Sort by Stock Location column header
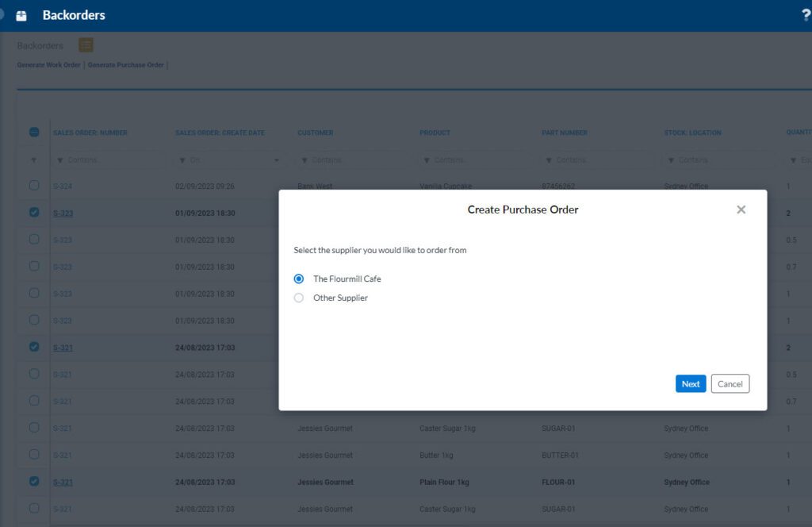Viewport: 812px width, 527px height. coord(693,133)
